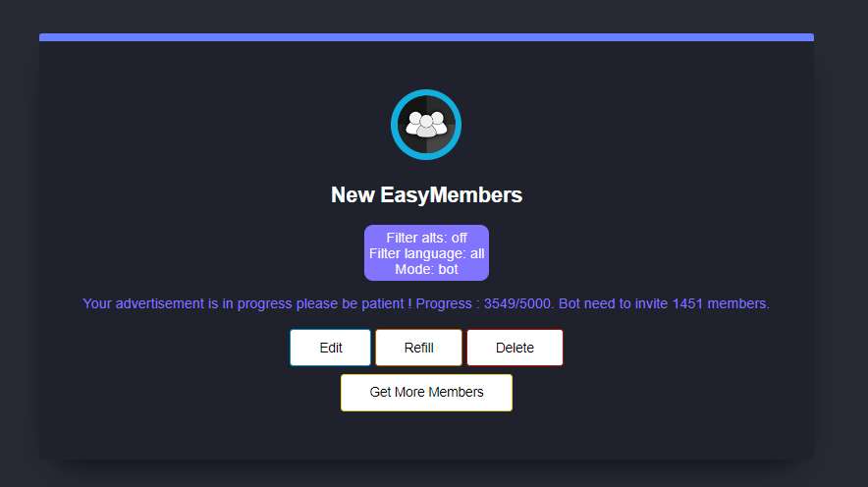Image resolution: width=868 pixels, height=487 pixels.
Task: Click the 1451 members remaining text
Action: click(x=720, y=303)
